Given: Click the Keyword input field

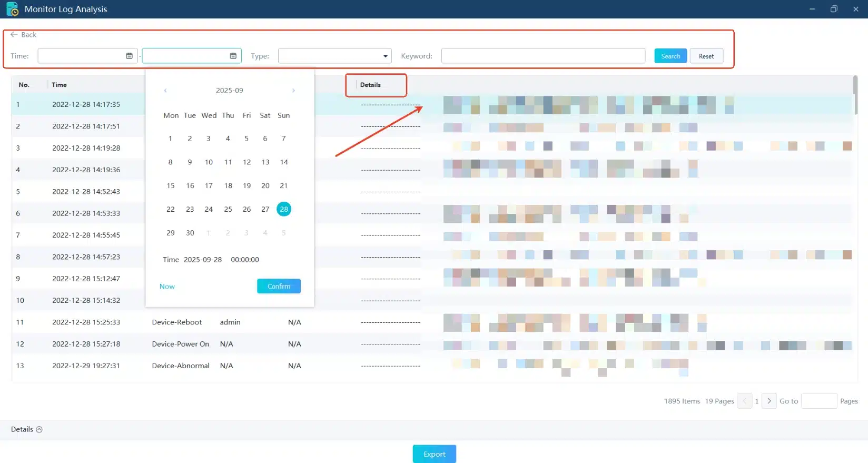Looking at the screenshot, I should pyautogui.click(x=542, y=56).
